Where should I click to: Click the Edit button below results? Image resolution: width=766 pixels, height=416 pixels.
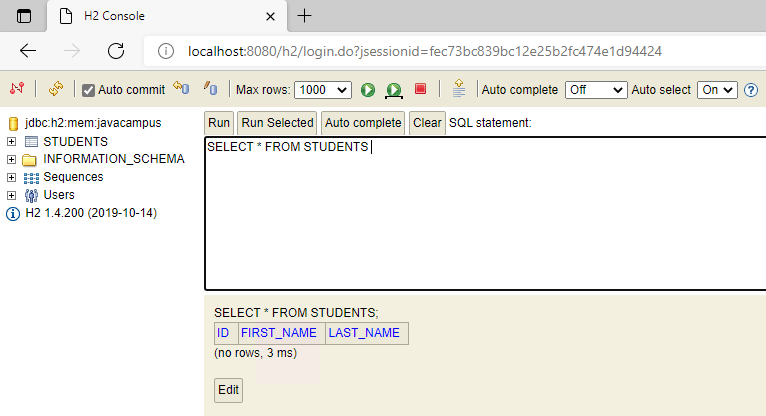[228, 390]
